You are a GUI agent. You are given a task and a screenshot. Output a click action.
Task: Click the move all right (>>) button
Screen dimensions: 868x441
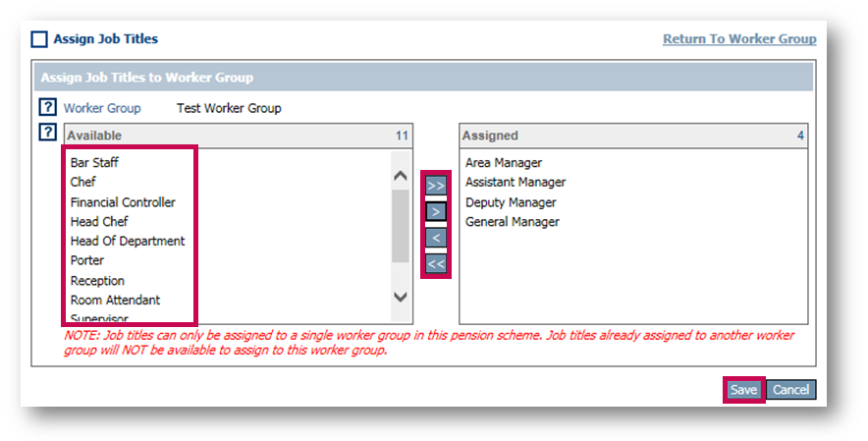[436, 186]
